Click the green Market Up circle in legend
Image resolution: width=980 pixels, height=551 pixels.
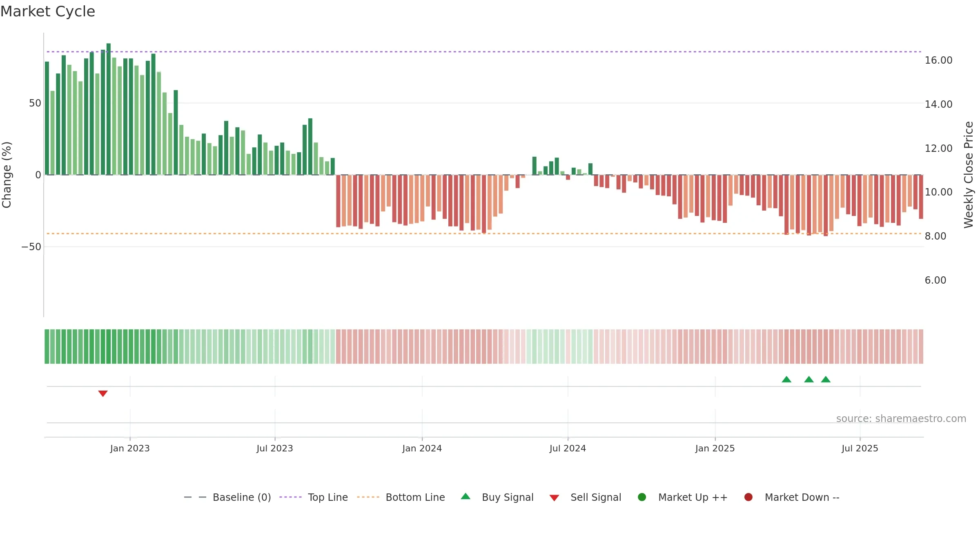click(x=642, y=497)
